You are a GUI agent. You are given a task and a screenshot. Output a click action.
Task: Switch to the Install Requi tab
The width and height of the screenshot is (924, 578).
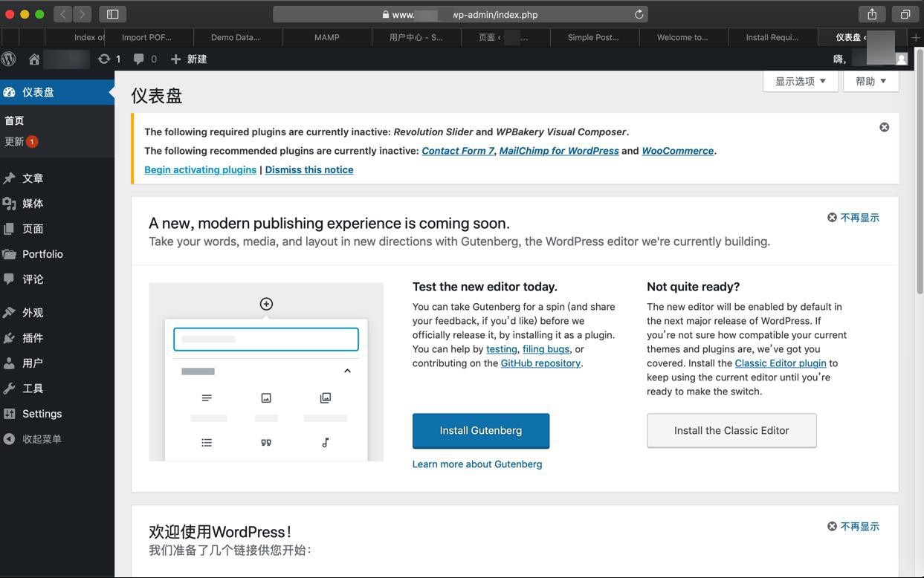click(773, 37)
